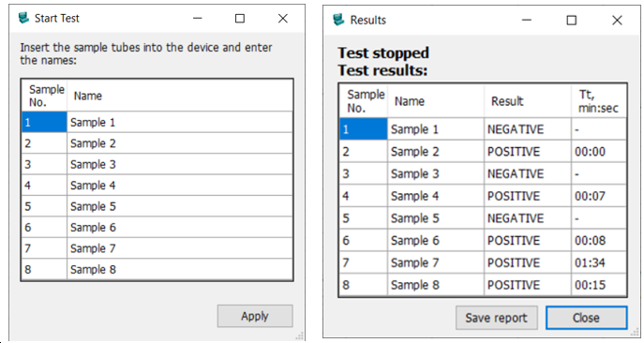Maximize the Start Test window
This screenshot has height=343, width=644.
pos(240,19)
